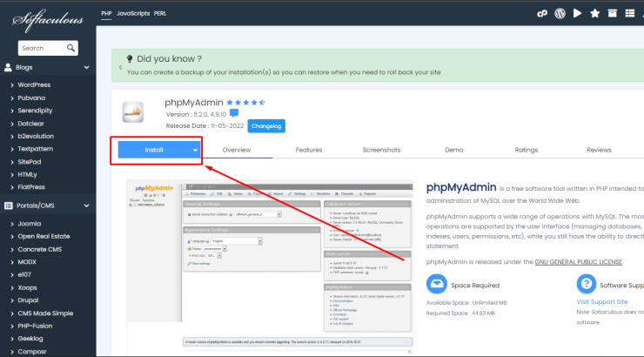Open the Reviews tab

599,150
